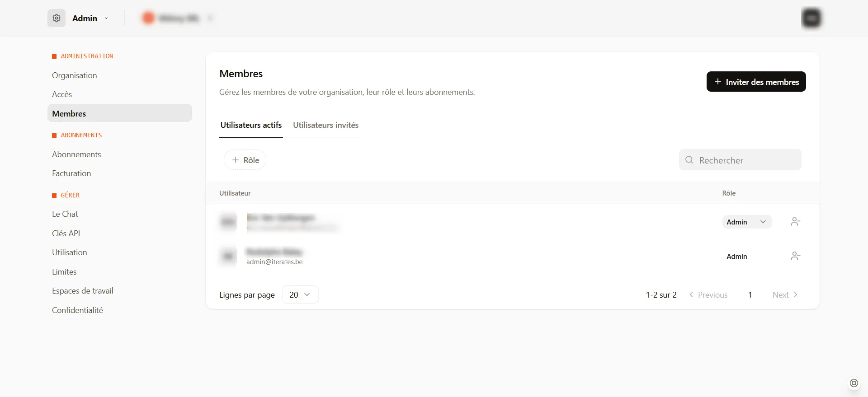Click the Membres page title
The image size is (868, 397).
[x=241, y=74]
